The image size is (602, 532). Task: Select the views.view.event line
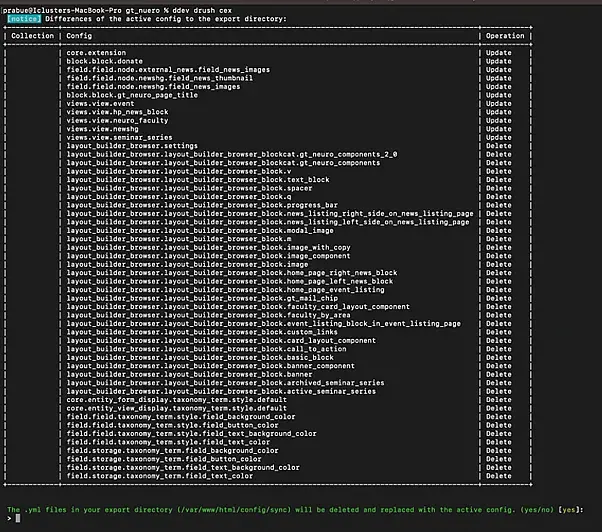coord(100,104)
